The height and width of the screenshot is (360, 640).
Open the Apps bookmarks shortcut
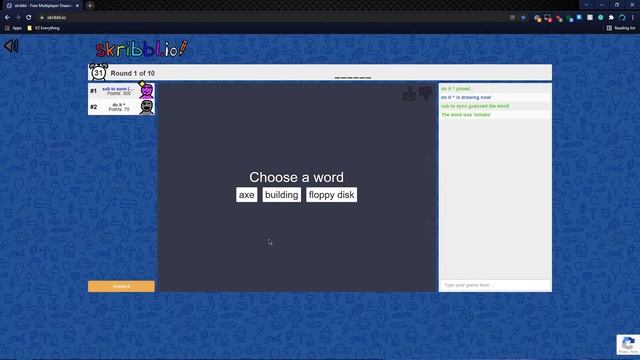(13, 28)
